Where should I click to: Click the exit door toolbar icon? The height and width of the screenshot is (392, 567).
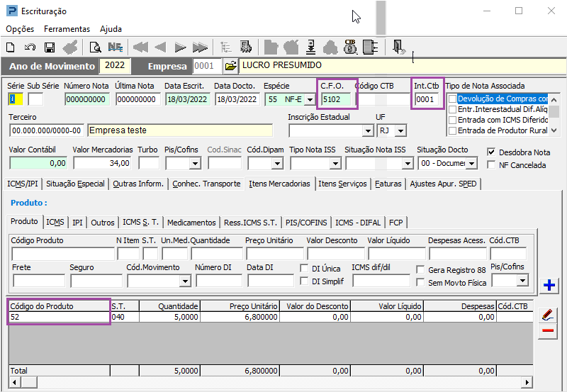tap(399, 47)
